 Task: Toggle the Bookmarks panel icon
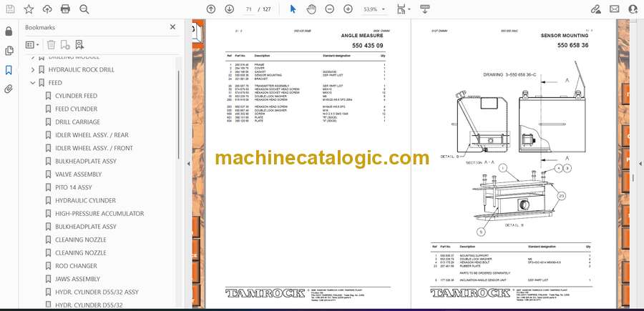point(9,70)
